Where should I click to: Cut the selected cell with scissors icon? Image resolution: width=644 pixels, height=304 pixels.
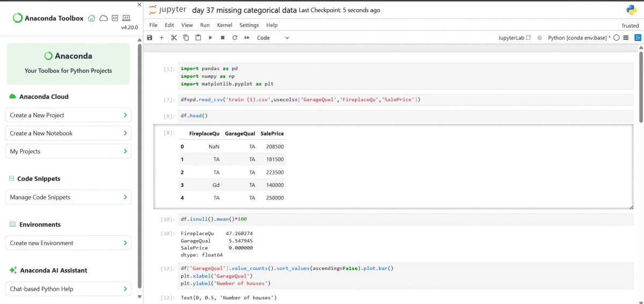[174, 38]
